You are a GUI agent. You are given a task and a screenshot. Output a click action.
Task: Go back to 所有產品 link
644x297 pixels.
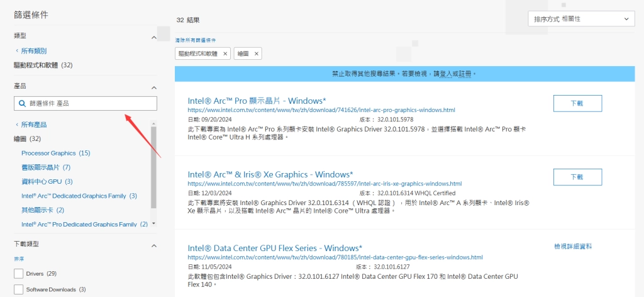coord(31,125)
